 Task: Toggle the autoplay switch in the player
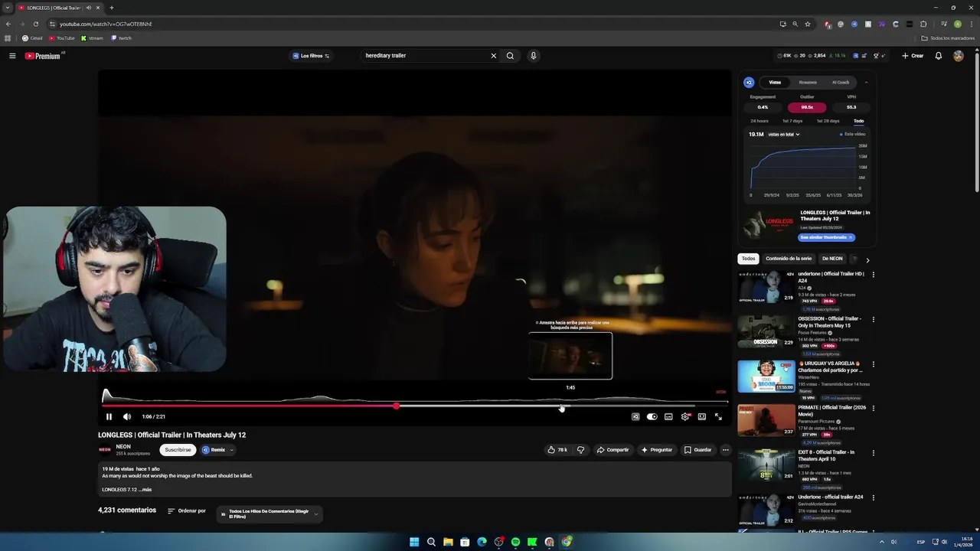[652, 416]
